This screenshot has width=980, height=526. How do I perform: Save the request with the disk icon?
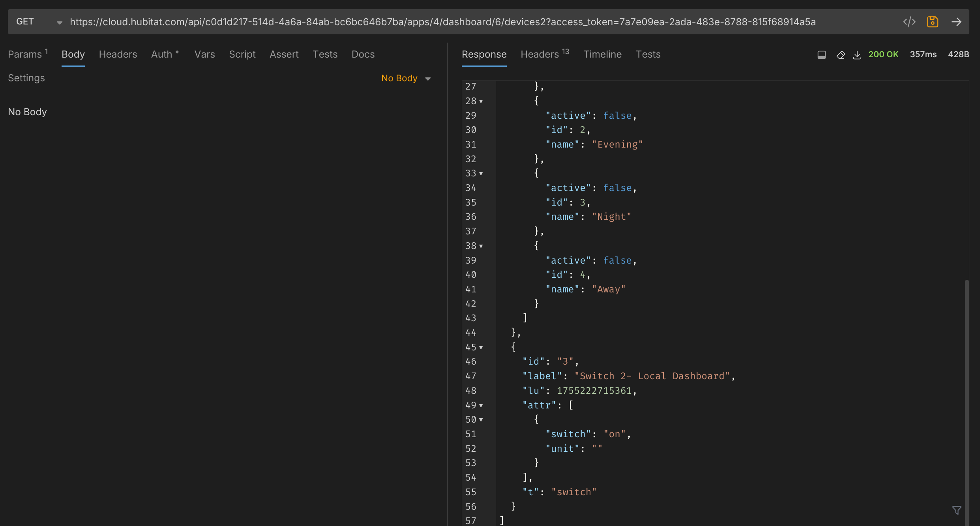click(x=932, y=22)
